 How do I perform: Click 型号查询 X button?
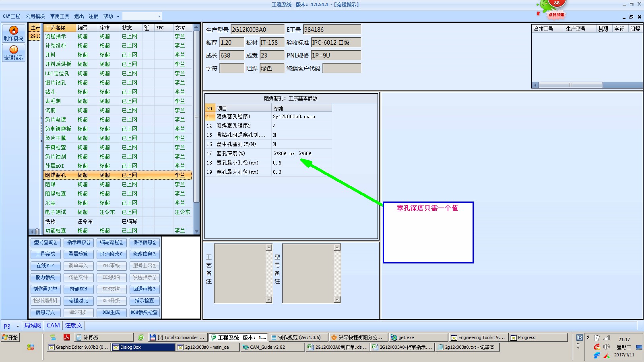pyautogui.click(x=45, y=243)
